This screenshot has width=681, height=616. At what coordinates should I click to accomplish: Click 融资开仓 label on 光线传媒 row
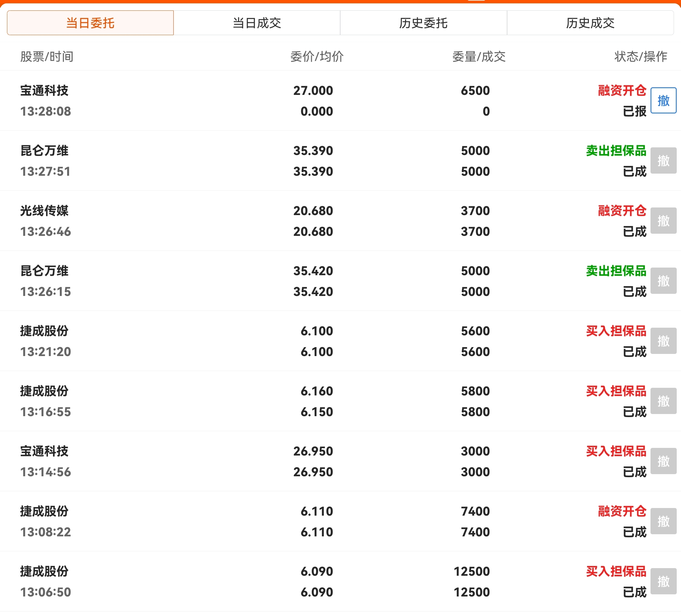tap(622, 211)
